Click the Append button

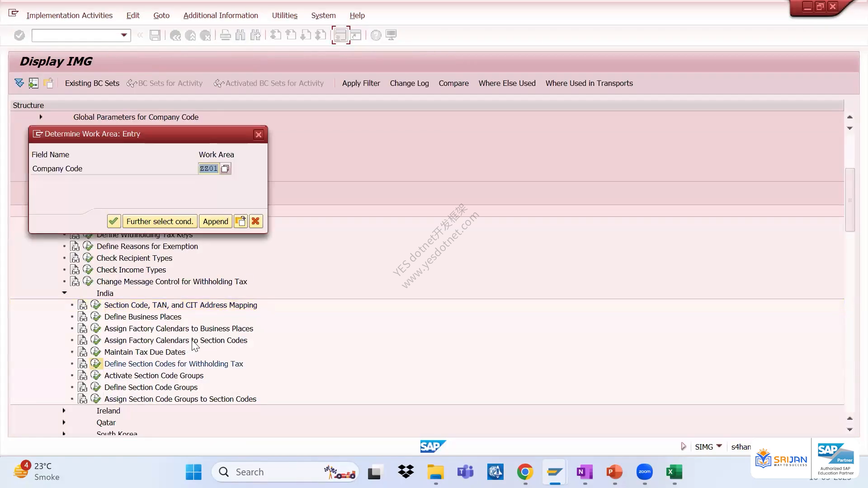(x=215, y=221)
